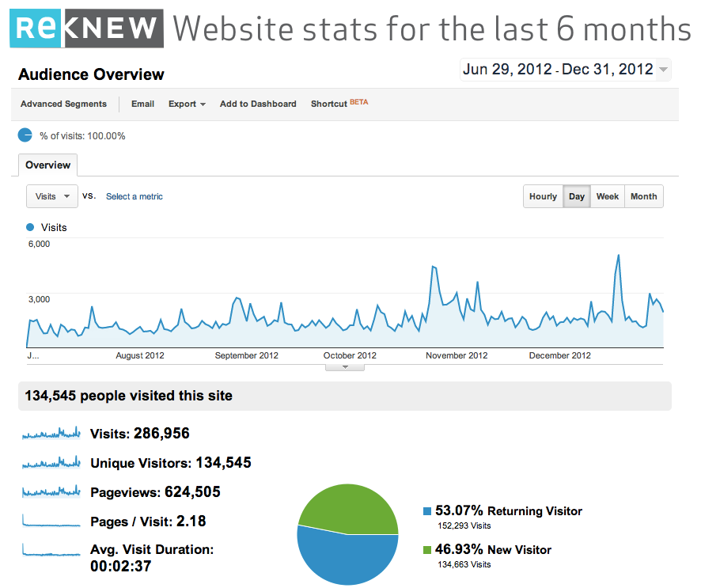The width and height of the screenshot is (701, 588).
Task: Open Advanced Segments
Action: click(63, 104)
